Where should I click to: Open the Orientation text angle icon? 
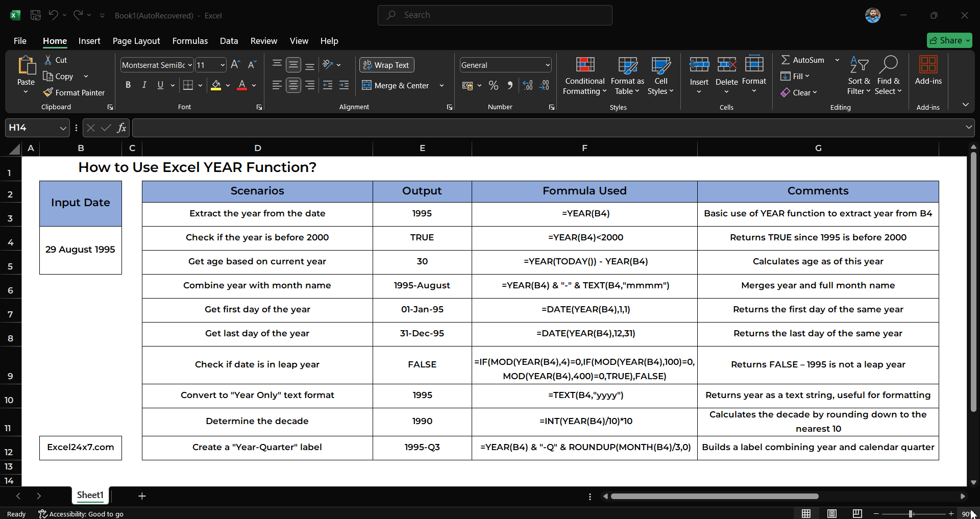pos(328,64)
